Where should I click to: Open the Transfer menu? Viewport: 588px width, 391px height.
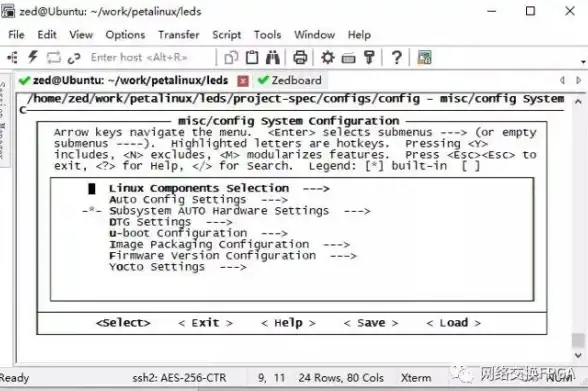178,35
